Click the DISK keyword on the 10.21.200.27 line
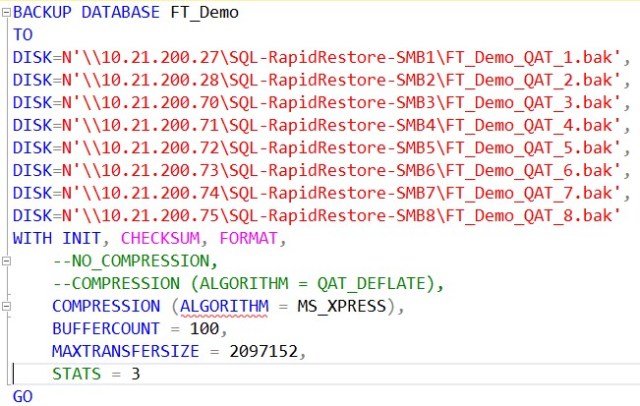Image resolution: width=640 pixels, height=406 pixels. (33, 58)
